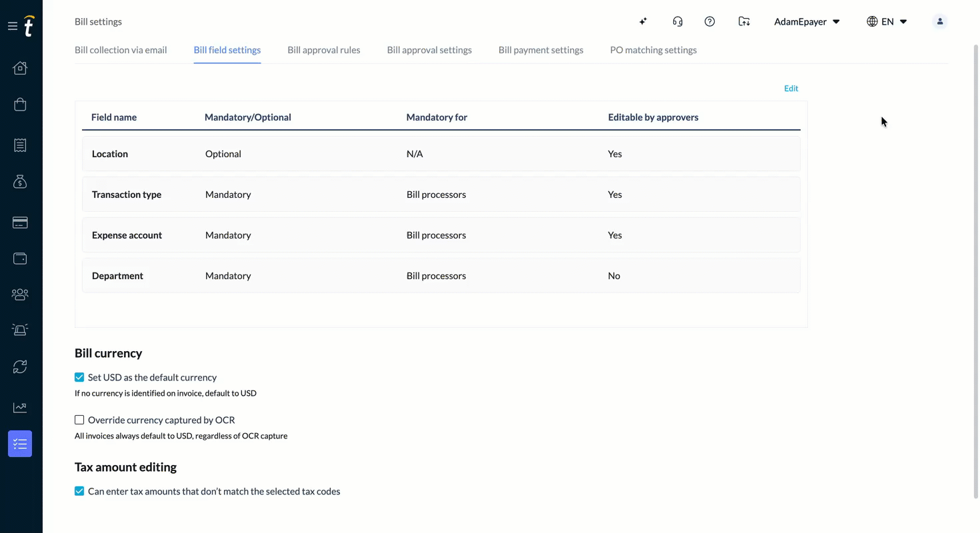
Task: Click the question mark help icon
Action: pyautogui.click(x=709, y=21)
